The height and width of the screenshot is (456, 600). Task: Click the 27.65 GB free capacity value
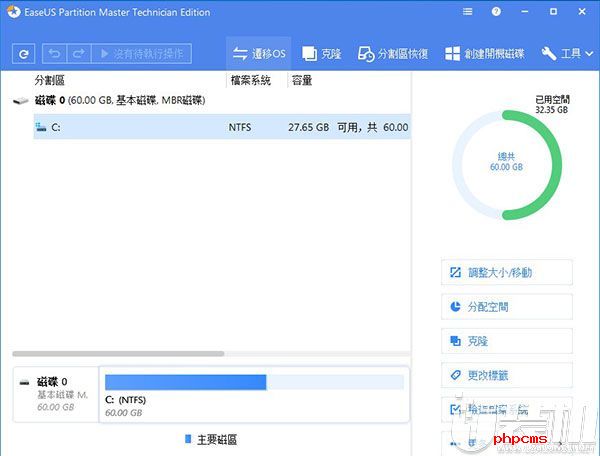308,127
